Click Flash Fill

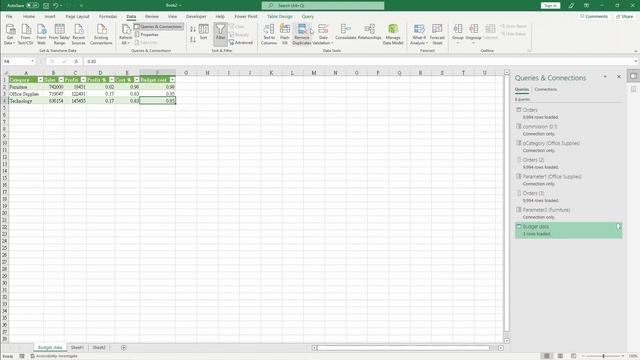(x=284, y=34)
